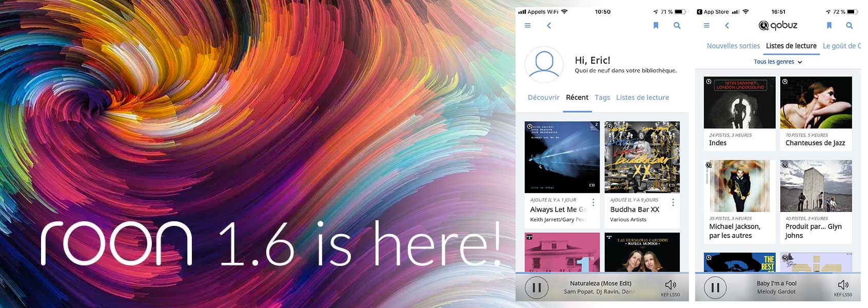This screenshot has width=868, height=308.
Task: Tap the Qobuz logo in header
Action: [778, 25]
